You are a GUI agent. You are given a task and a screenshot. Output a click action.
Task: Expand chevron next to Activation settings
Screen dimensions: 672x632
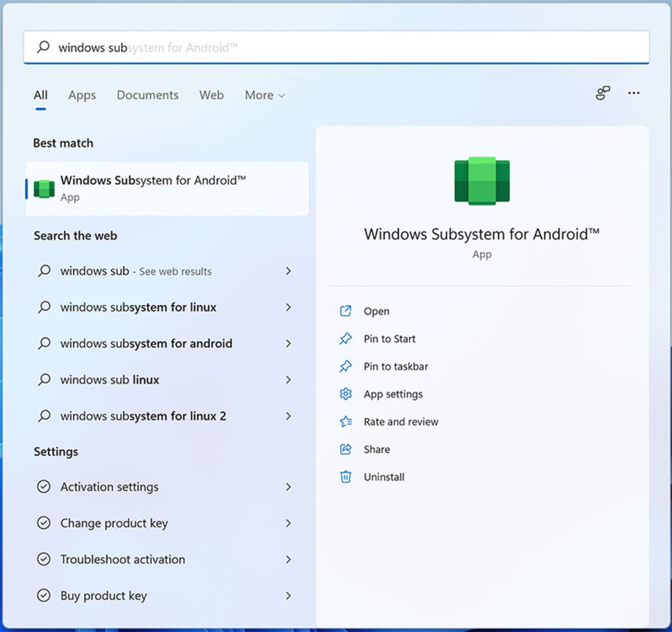click(x=288, y=487)
